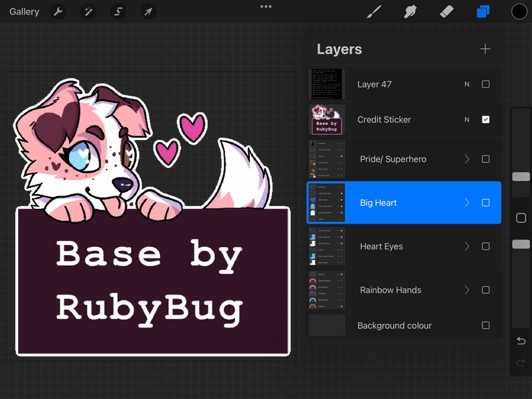Image resolution: width=532 pixels, height=399 pixels.
Task: Show Layer 47 with its checkbox
Action: [x=486, y=84]
